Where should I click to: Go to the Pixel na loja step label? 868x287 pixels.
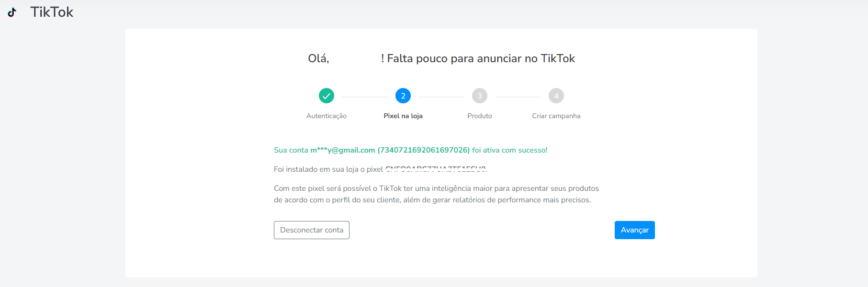[x=403, y=116]
